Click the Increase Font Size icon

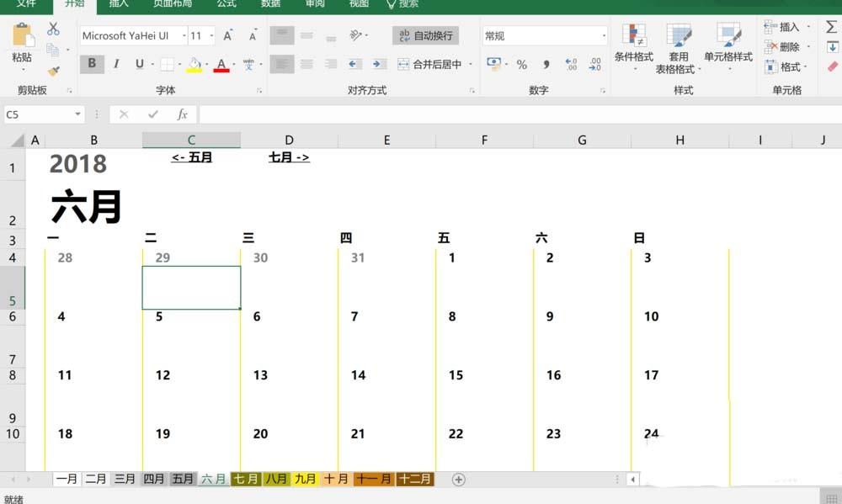pyautogui.click(x=228, y=36)
